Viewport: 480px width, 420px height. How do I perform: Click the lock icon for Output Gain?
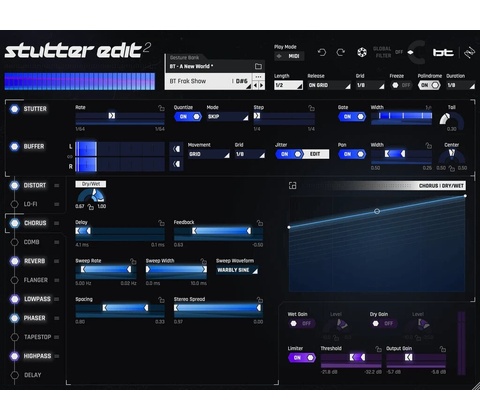tap(443, 349)
